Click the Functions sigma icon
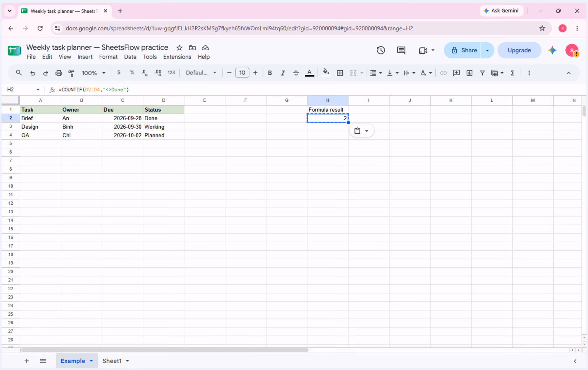The height and width of the screenshot is (370, 588). (513, 73)
